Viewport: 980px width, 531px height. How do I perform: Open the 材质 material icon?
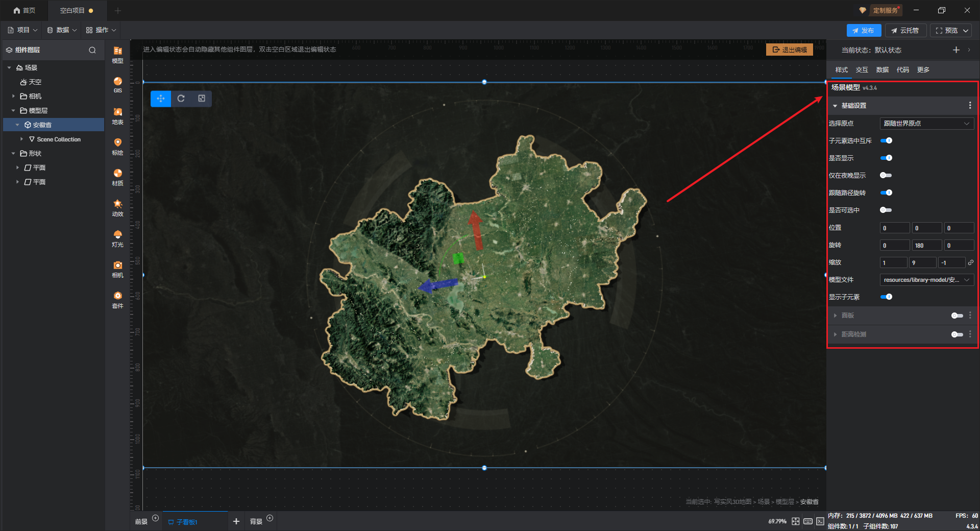coord(117,177)
